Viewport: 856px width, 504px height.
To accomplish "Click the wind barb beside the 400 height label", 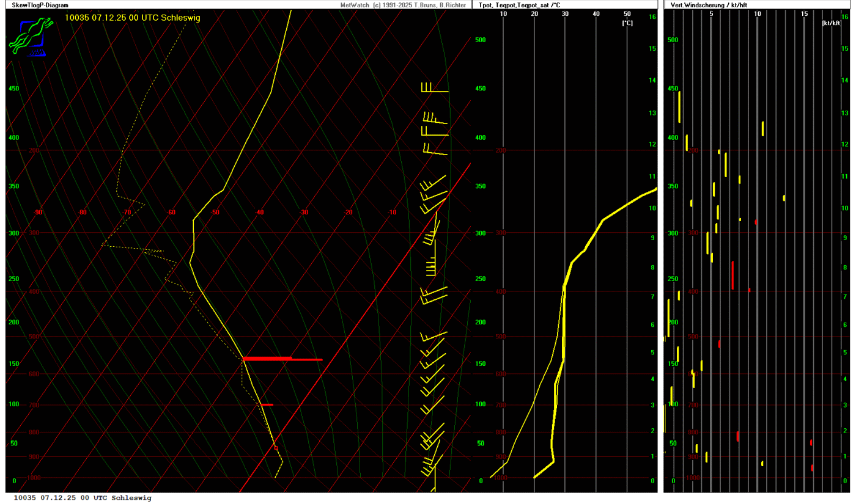I will 435,131.
